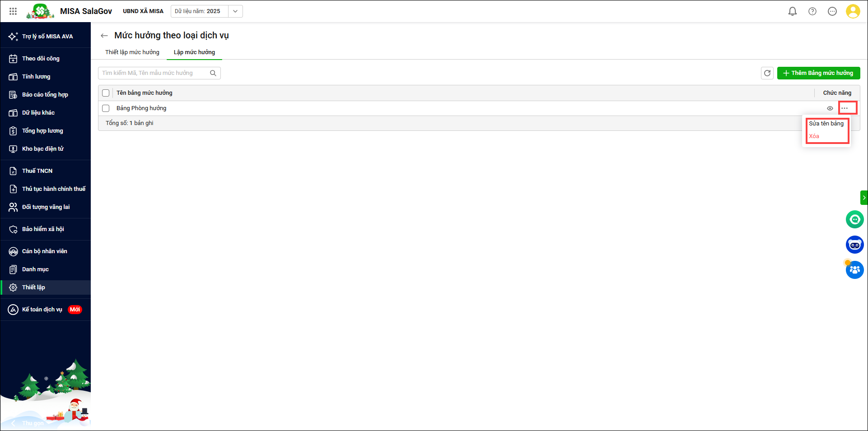Open the user avatar profile

pos(852,11)
